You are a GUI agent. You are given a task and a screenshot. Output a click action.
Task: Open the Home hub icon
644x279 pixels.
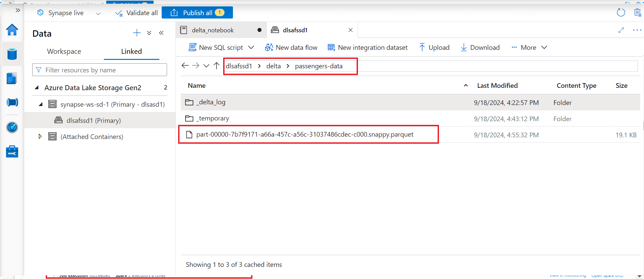12,30
